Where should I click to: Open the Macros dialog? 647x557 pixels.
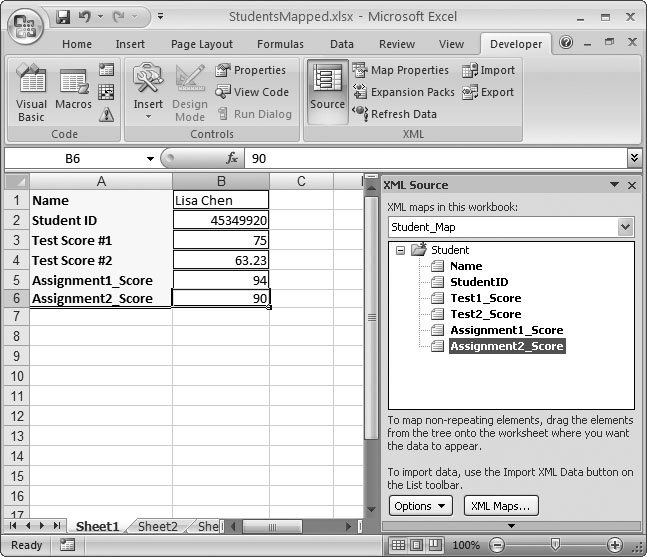point(74,95)
